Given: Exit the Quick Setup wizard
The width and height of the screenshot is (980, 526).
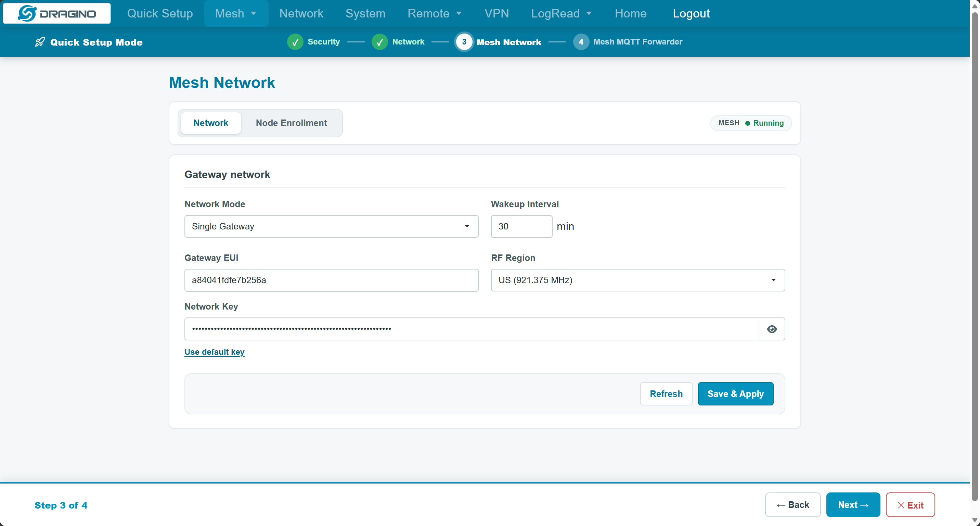Looking at the screenshot, I should [910, 504].
